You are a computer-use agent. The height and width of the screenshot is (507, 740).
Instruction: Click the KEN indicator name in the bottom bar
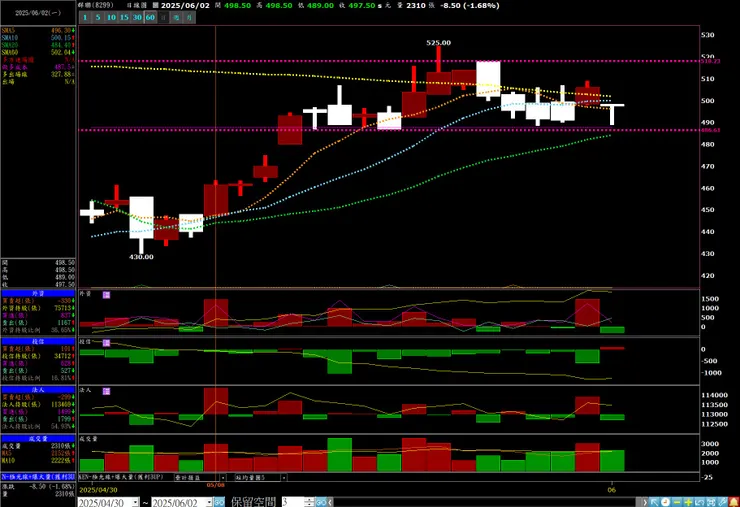point(121,477)
